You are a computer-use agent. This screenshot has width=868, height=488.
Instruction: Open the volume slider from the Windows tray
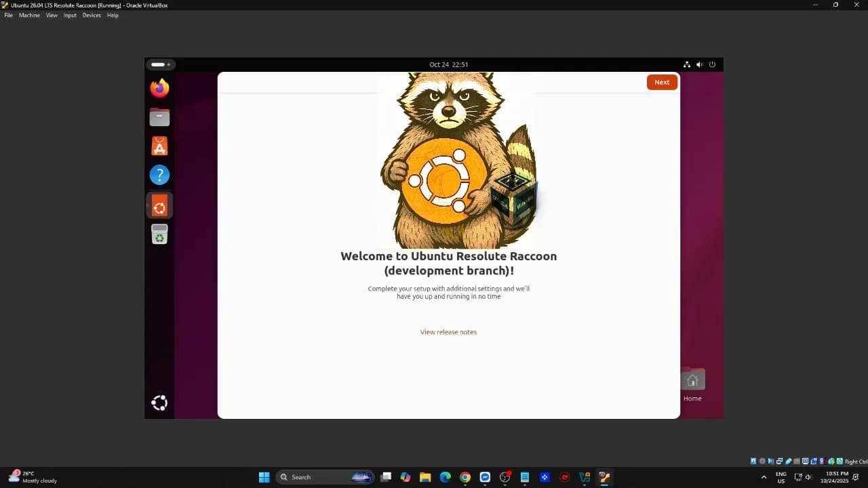click(x=807, y=477)
